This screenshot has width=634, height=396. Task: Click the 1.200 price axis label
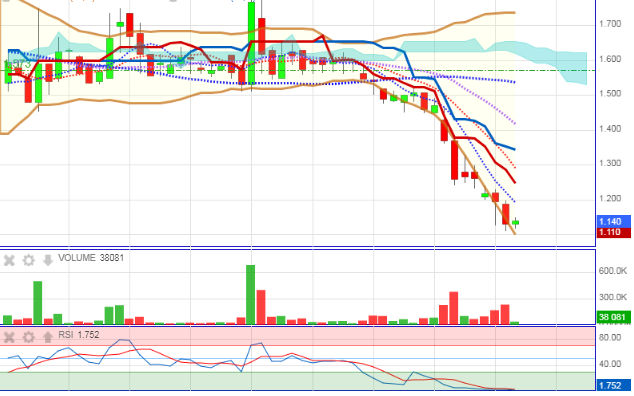coord(610,198)
